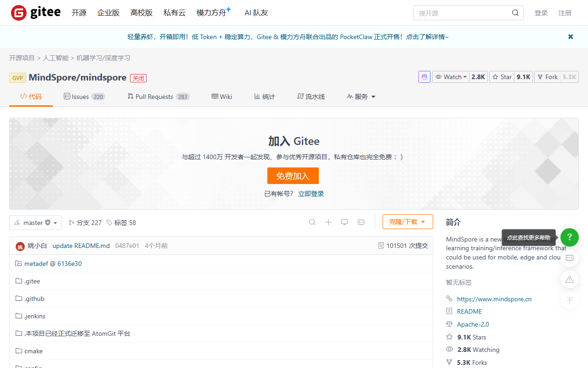The height and width of the screenshot is (368, 588).
Task: Open 私有云 in the header
Action: (x=175, y=13)
